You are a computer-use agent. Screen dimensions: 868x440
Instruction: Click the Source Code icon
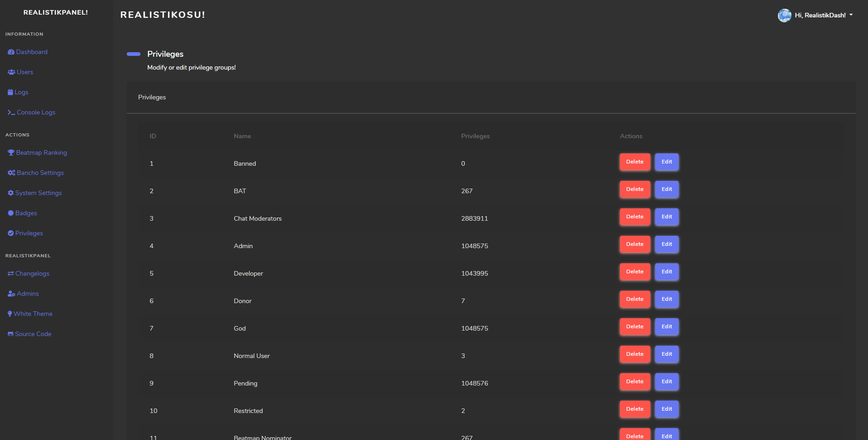pyautogui.click(x=11, y=334)
